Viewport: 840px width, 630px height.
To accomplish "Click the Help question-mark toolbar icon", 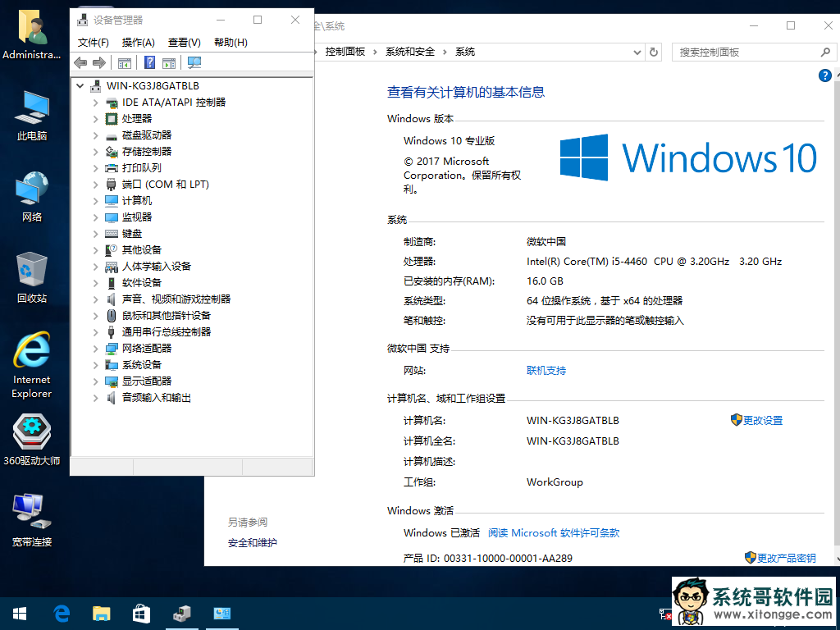I will point(150,62).
